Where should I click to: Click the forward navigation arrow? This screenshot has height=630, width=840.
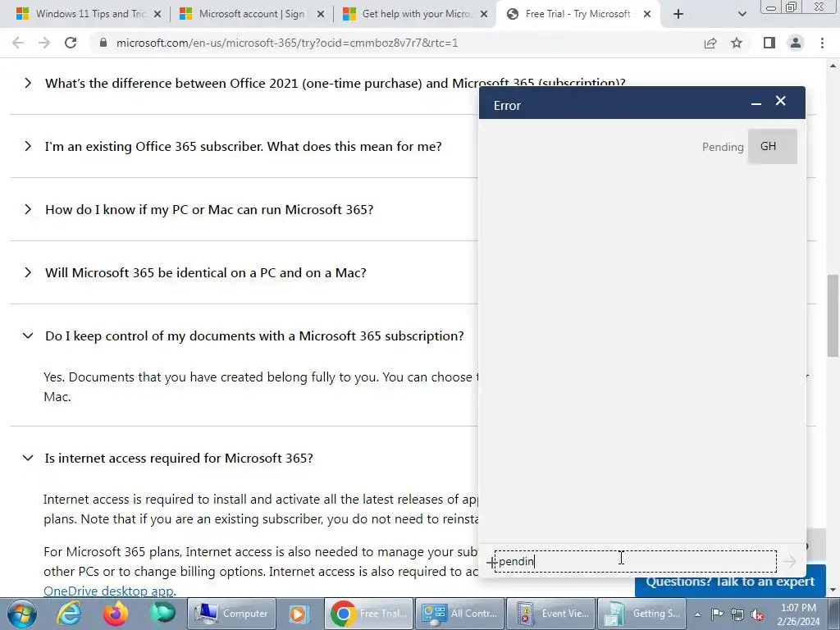click(x=44, y=43)
